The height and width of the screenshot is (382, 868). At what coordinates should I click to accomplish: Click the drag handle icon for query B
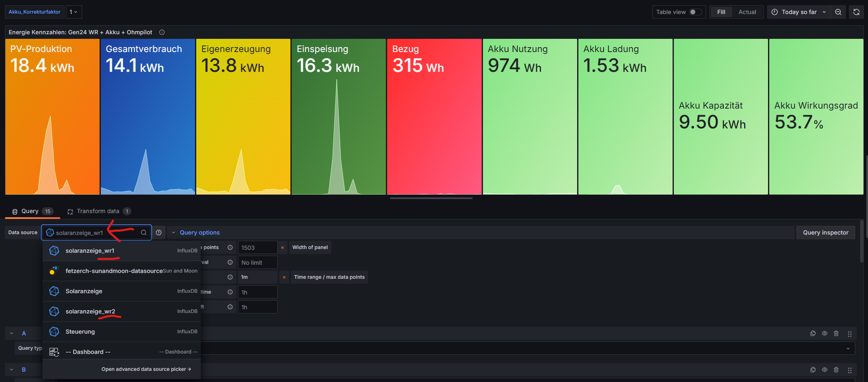(x=849, y=370)
